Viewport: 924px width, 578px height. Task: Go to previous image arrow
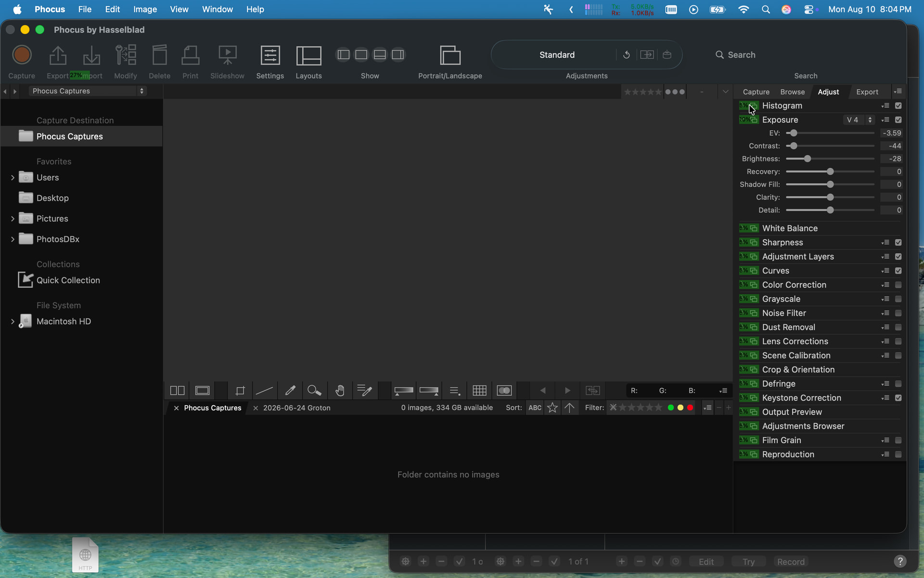click(543, 391)
